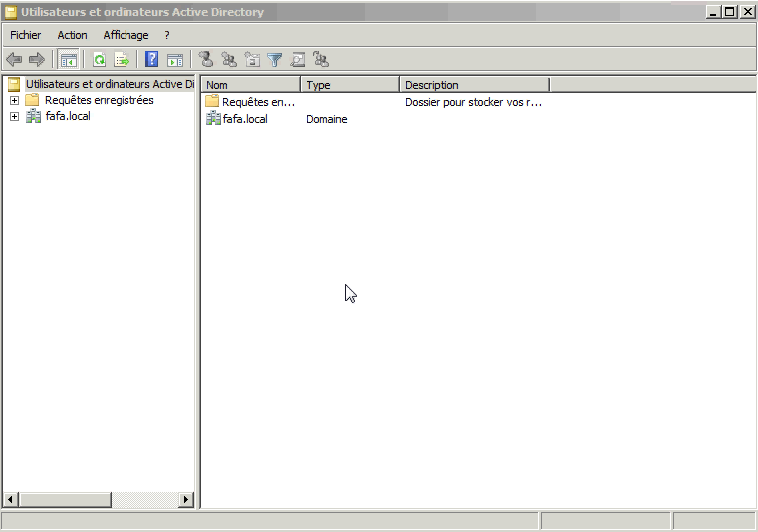Select Utilisateurs et ordinateurs Active Directory root node
This screenshot has width=758, height=532.
click(110, 84)
